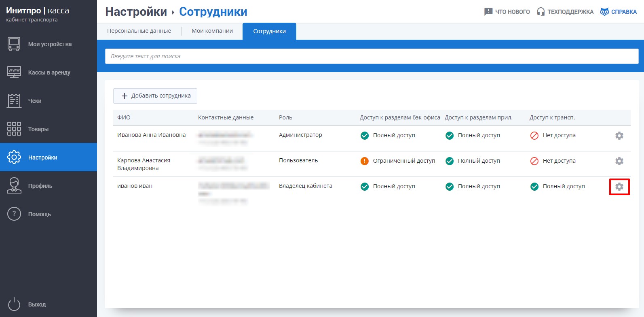
Task: Click the ФИО column header
Action: [x=124, y=117]
